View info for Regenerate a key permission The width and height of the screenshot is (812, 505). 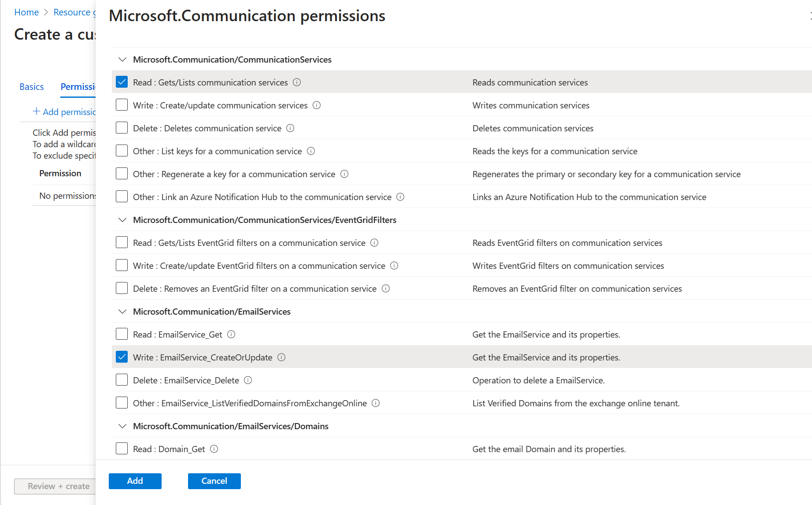(344, 174)
